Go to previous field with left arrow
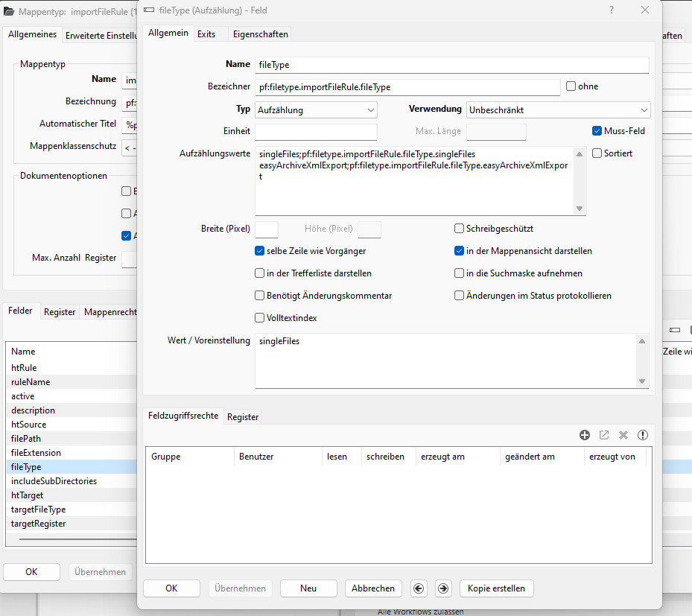This screenshot has width=692, height=616. (419, 588)
